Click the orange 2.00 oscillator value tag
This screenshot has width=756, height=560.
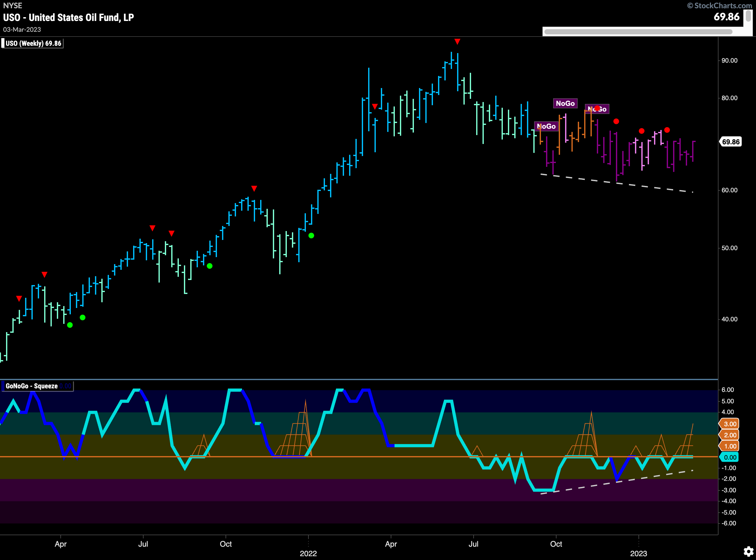coord(729,435)
